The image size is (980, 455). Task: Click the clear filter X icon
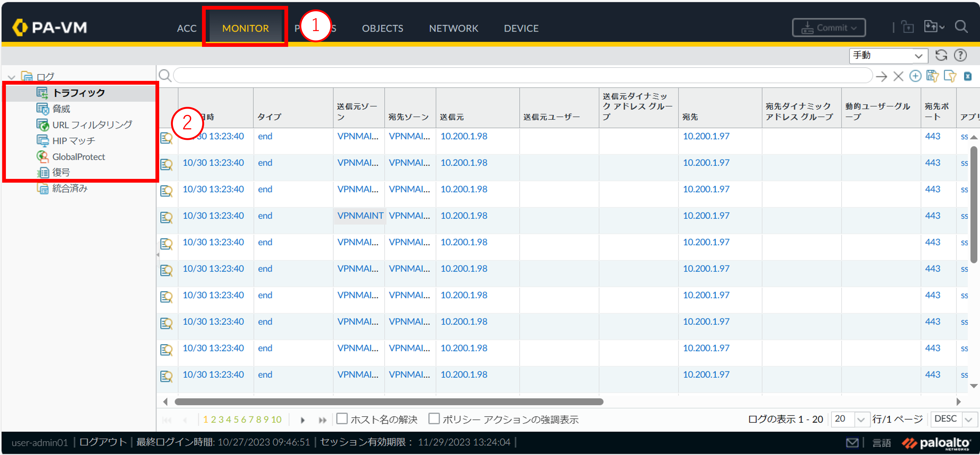pyautogui.click(x=898, y=77)
